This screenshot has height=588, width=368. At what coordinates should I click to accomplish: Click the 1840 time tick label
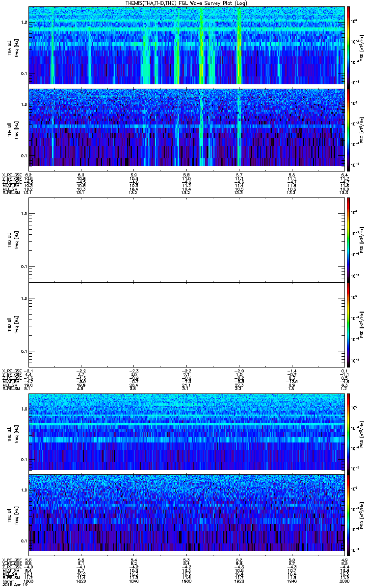[133, 582]
